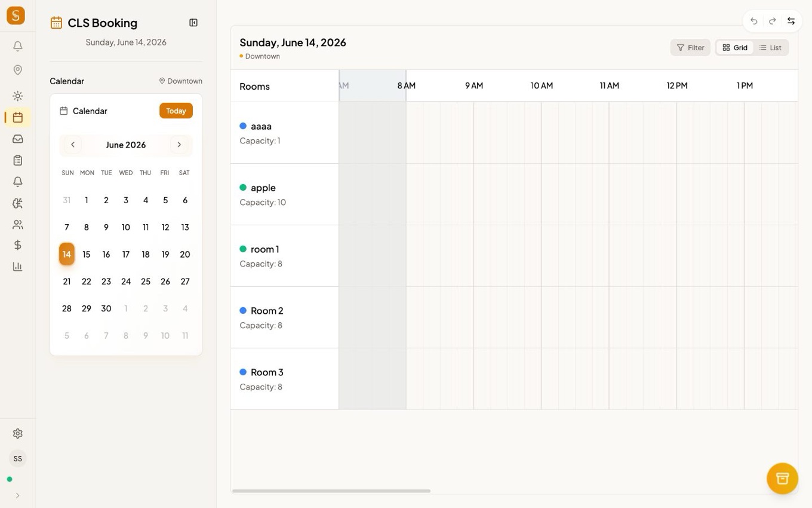Open the bell icon directly beneath the logo
This screenshot has width=812, height=508.
click(18, 46)
